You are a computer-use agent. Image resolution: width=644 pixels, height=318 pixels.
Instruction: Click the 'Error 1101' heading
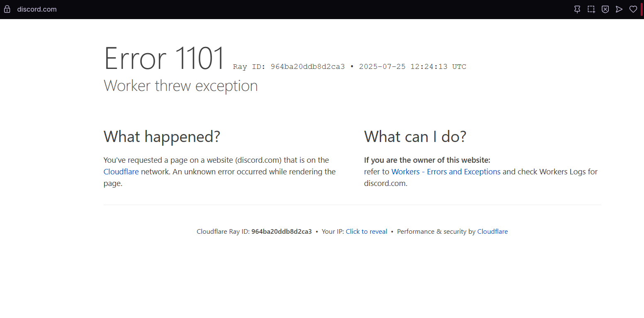point(164,58)
